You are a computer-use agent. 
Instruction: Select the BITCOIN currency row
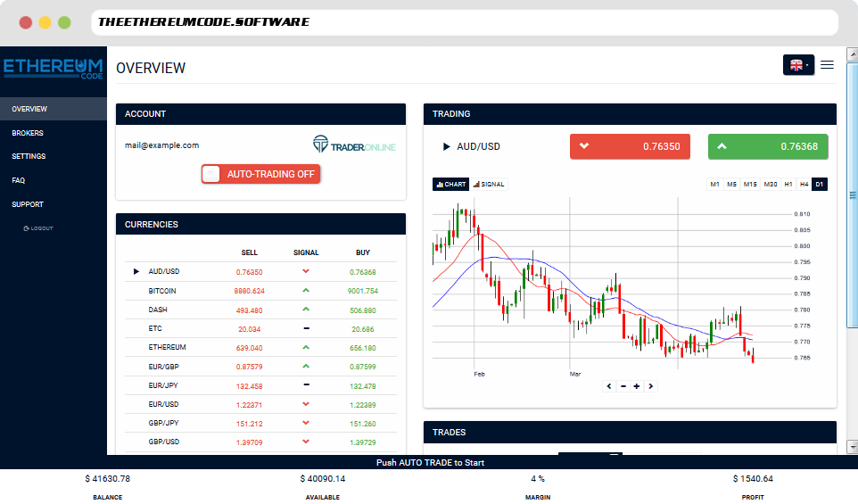(260, 291)
